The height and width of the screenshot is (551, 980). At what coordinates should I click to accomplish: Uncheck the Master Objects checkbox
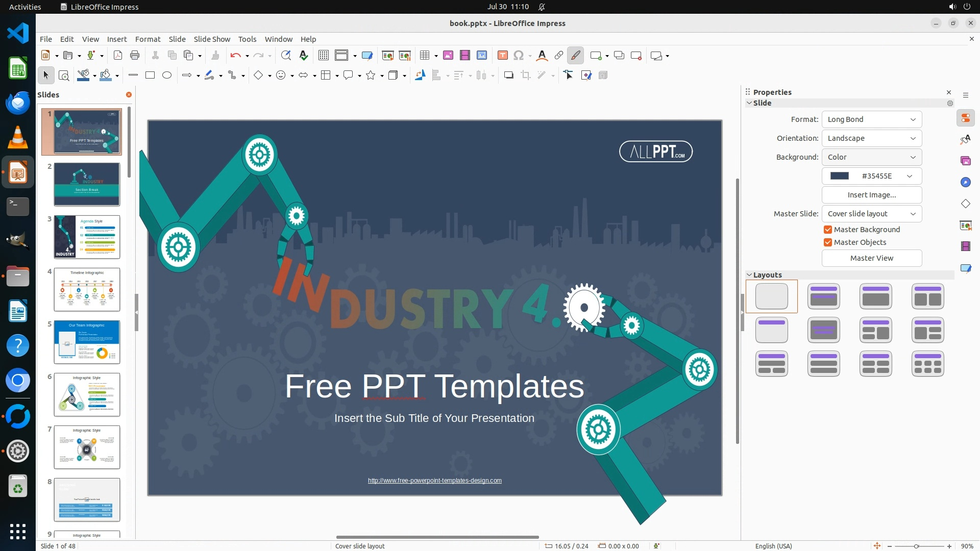coord(828,242)
